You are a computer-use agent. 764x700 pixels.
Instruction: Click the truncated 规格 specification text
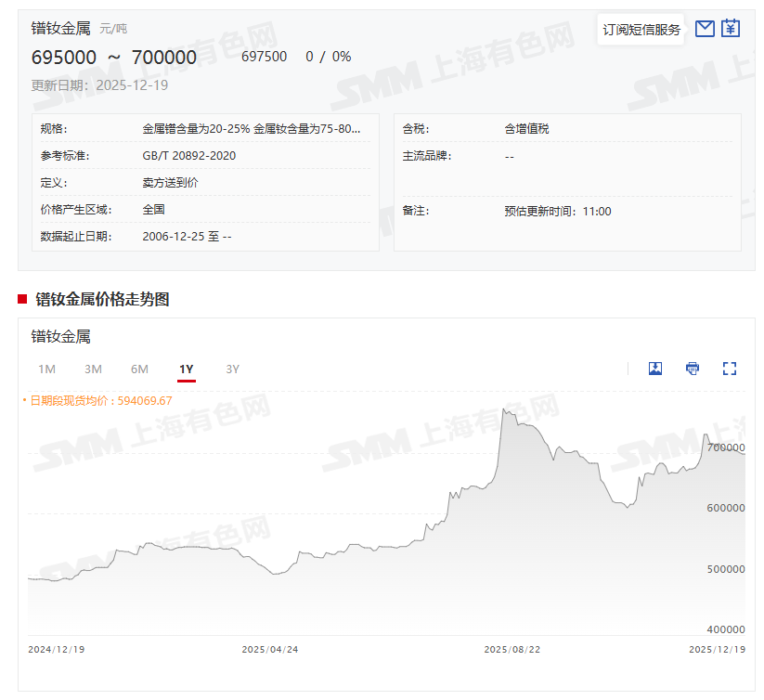click(251, 129)
